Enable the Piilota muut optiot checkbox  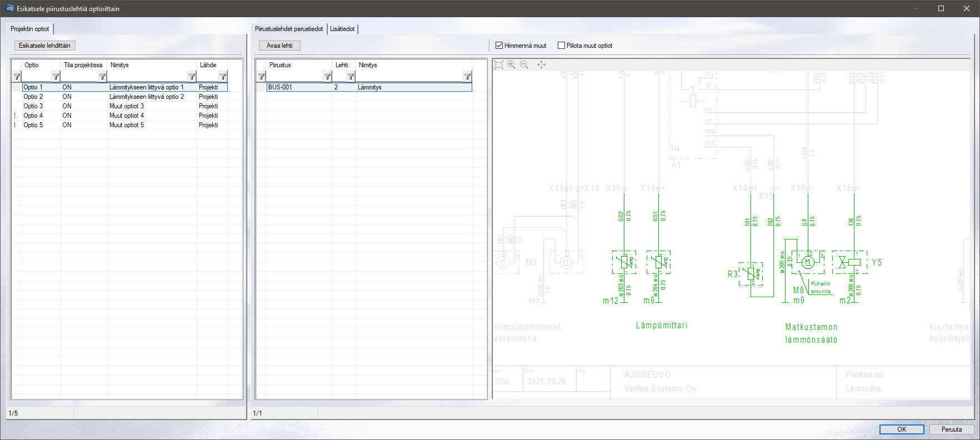click(x=561, y=46)
